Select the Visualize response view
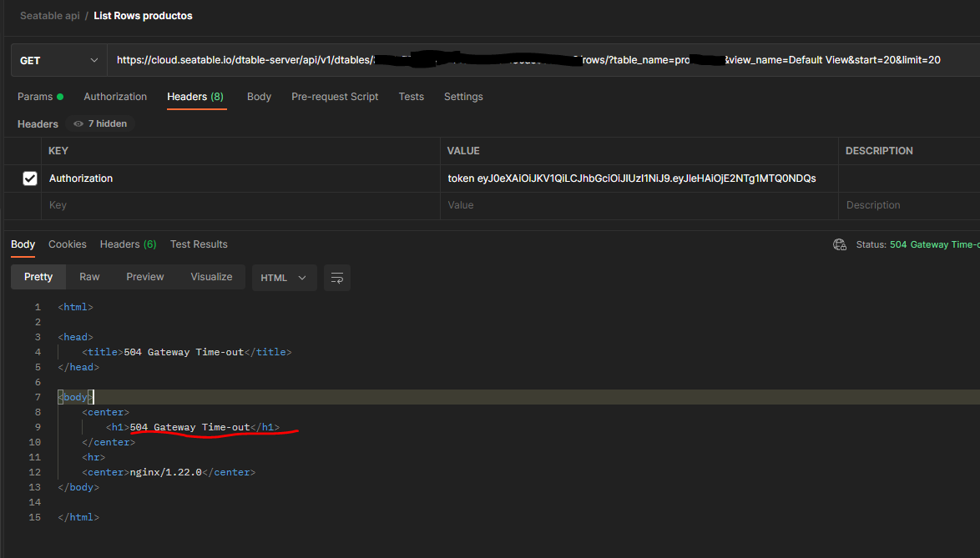Viewport: 980px width, 558px height. (211, 277)
